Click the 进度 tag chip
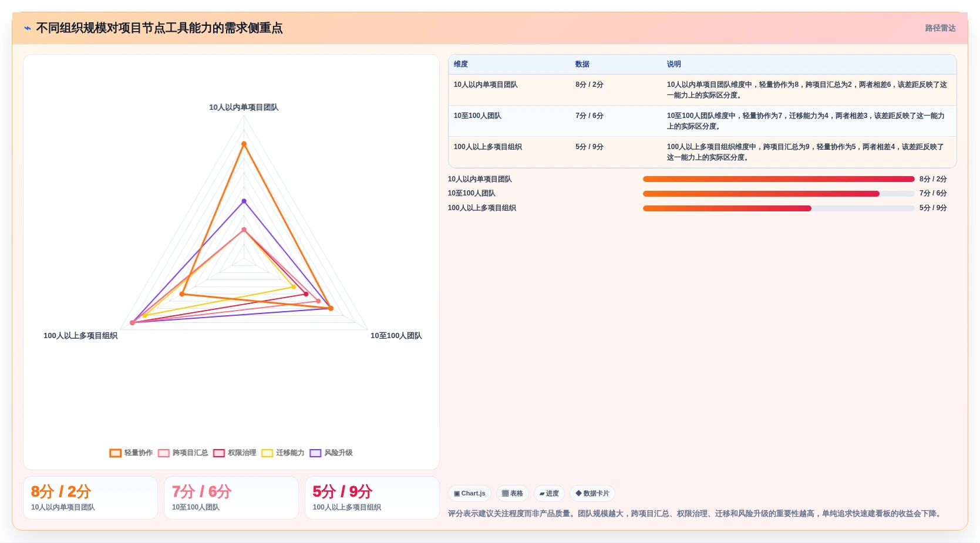This screenshot has width=980, height=543. pyautogui.click(x=549, y=494)
